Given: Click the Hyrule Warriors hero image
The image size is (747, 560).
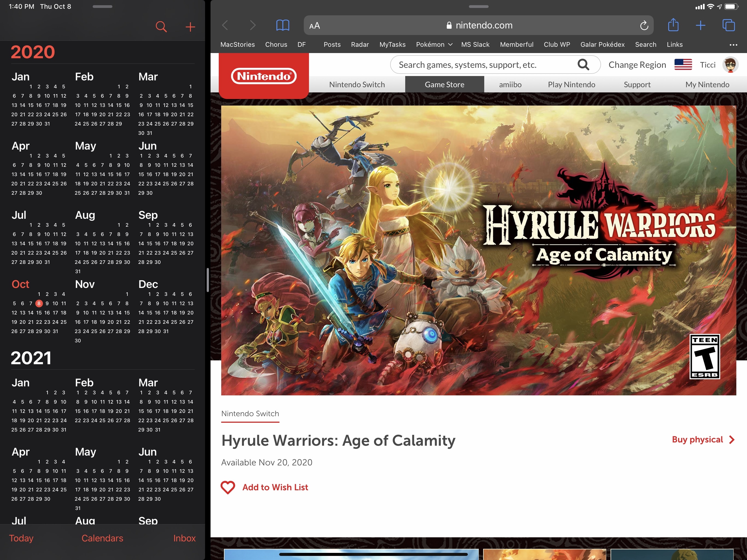Looking at the screenshot, I should 478,250.
